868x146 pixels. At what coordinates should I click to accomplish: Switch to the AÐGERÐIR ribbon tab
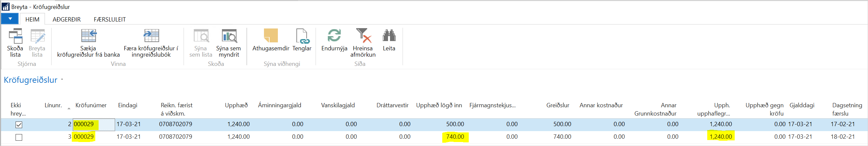pyautogui.click(x=66, y=20)
